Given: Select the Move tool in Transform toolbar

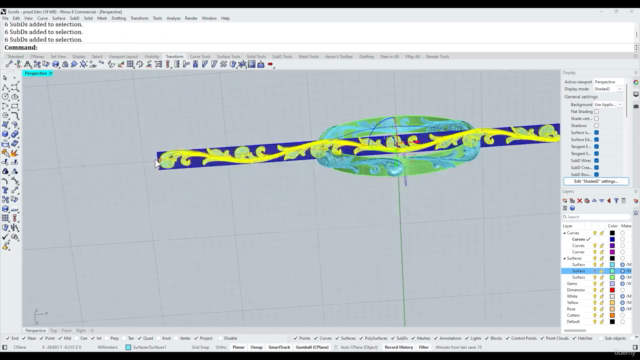Looking at the screenshot, I should coord(9,64).
